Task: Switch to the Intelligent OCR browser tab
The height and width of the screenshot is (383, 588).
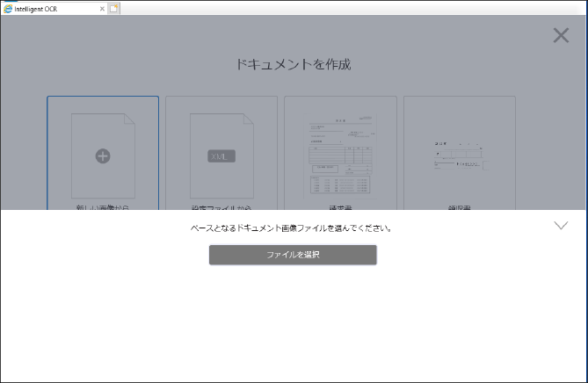Action: [x=53, y=8]
